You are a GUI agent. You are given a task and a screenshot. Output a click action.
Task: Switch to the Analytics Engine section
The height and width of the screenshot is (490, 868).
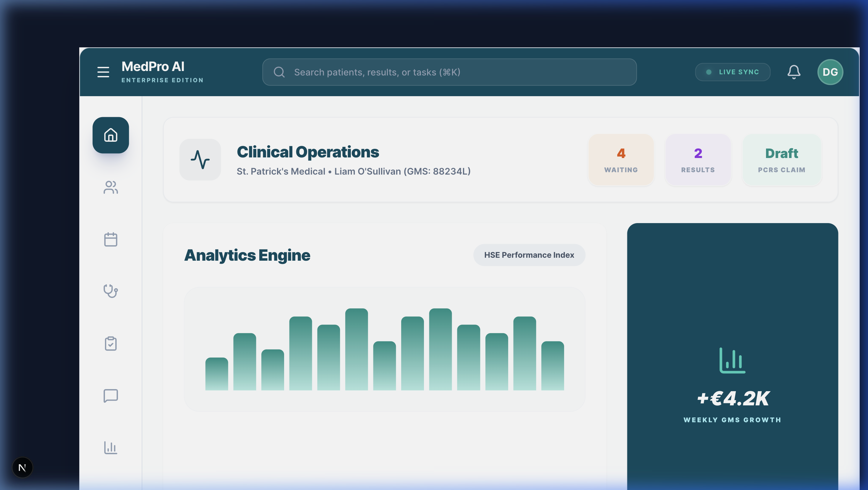click(247, 255)
